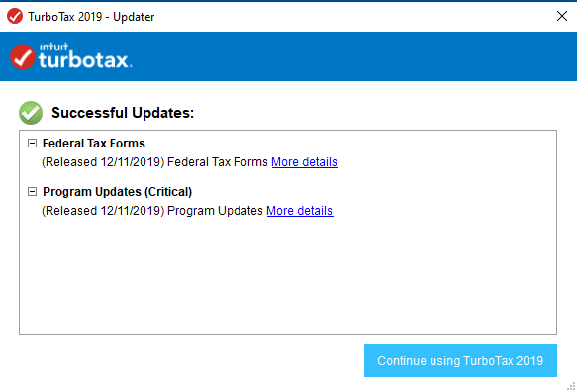577x392 pixels.
Task: Click the window resize grip in the corner
Action: [571, 386]
